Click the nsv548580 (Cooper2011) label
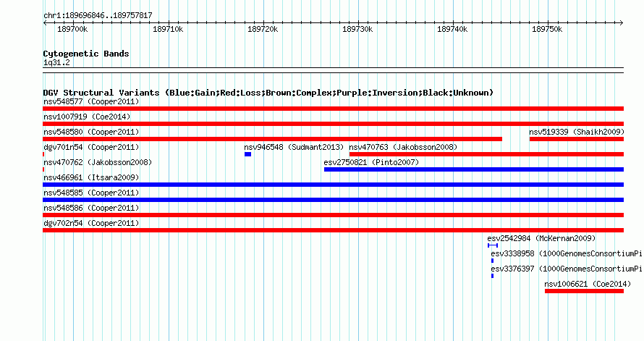644x341 pixels. 91,132
